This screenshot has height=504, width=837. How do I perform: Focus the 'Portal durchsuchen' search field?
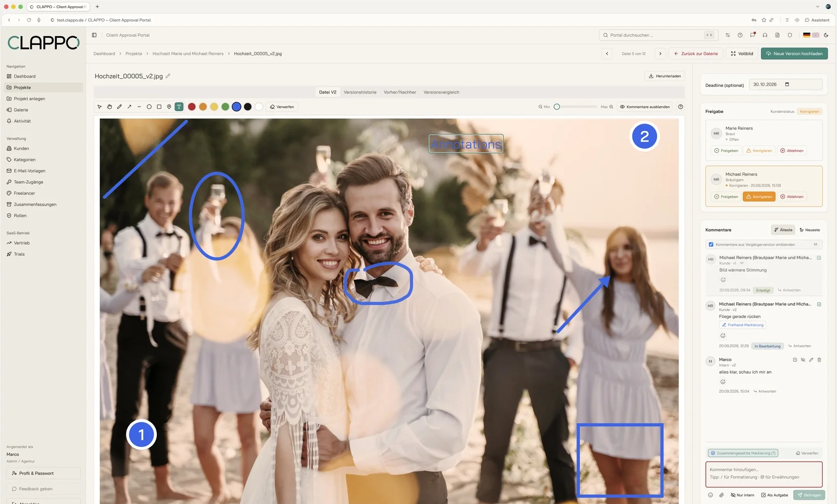pyautogui.click(x=657, y=35)
